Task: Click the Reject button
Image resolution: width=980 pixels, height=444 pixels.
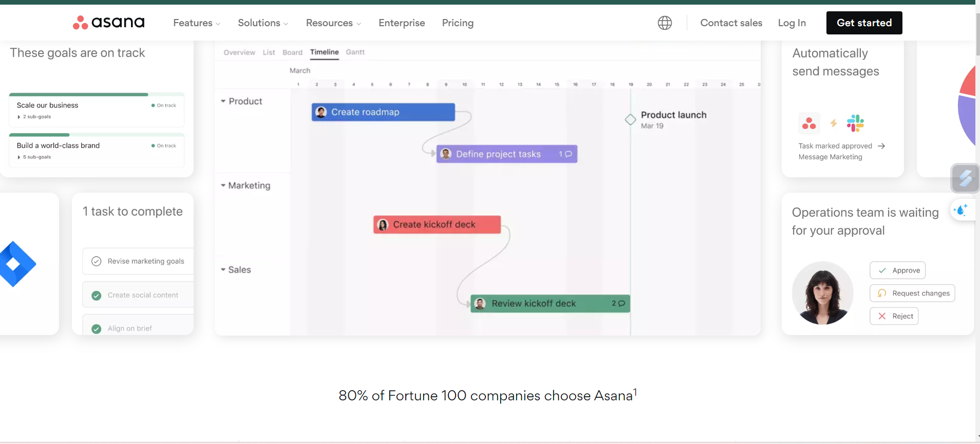Action: pos(894,316)
